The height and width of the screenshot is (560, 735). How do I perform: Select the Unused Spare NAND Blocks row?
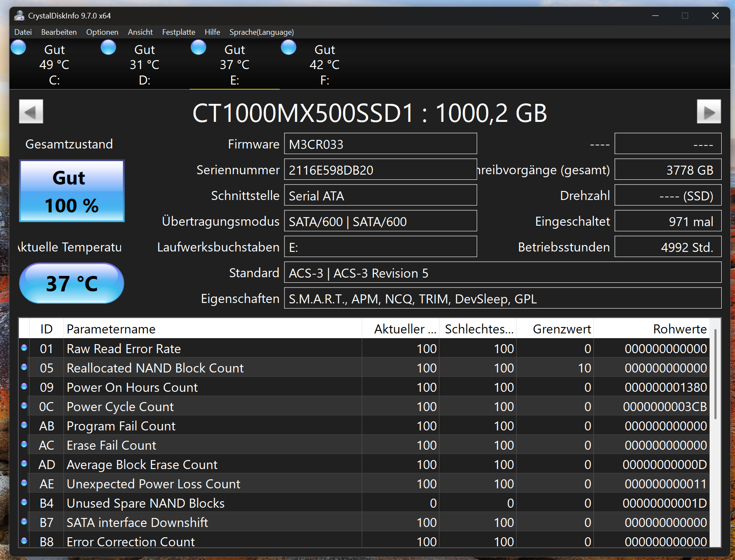click(x=364, y=502)
